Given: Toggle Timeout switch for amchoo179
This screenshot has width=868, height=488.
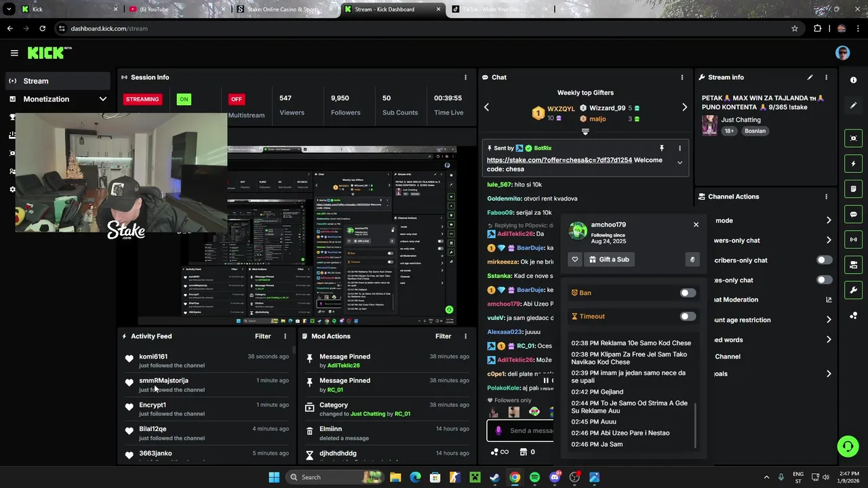Looking at the screenshot, I should (x=688, y=317).
